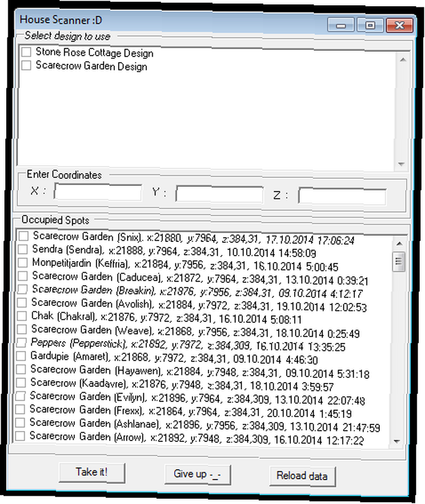The image size is (425, 504).
Task: Maximize the House Scanner window
Action: click(370, 25)
